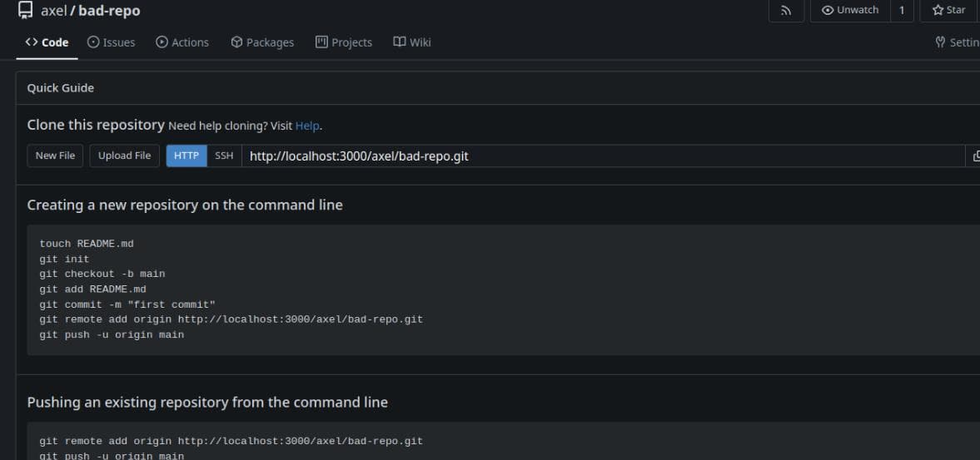Click the watchers count 1
980x460 pixels.
tap(902, 11)
